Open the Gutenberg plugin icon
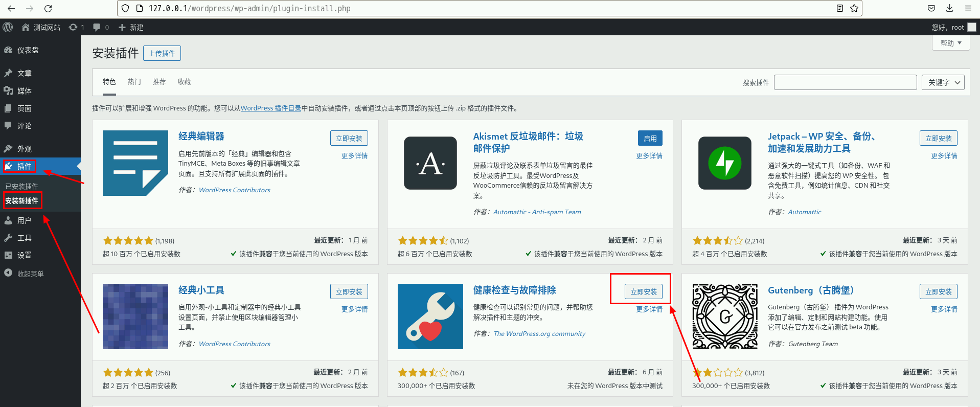 [x=725, y=316]
